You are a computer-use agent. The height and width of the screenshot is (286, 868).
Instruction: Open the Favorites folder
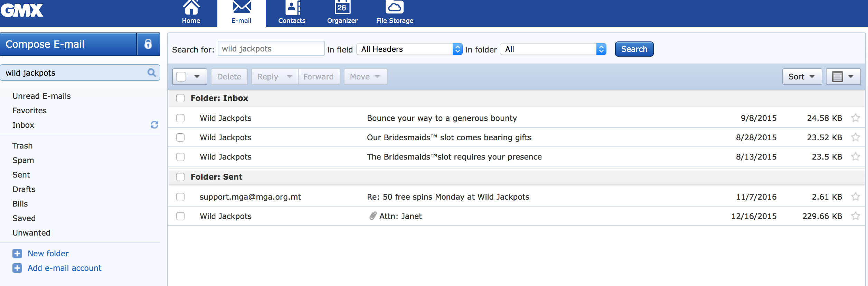point(30,111)
